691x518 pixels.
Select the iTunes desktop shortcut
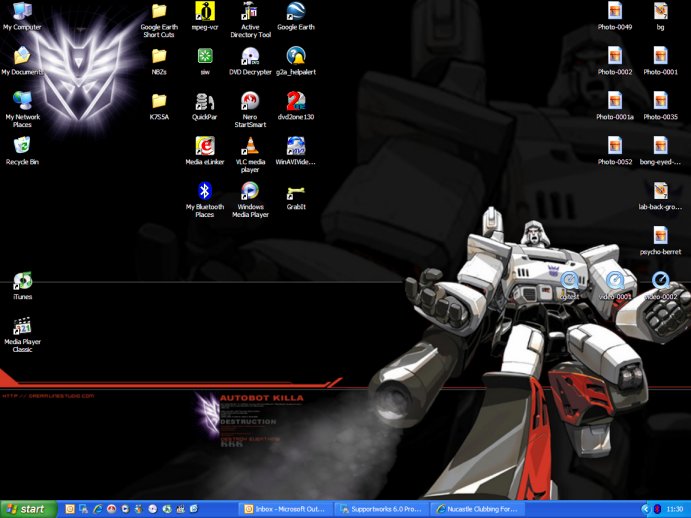22,281
